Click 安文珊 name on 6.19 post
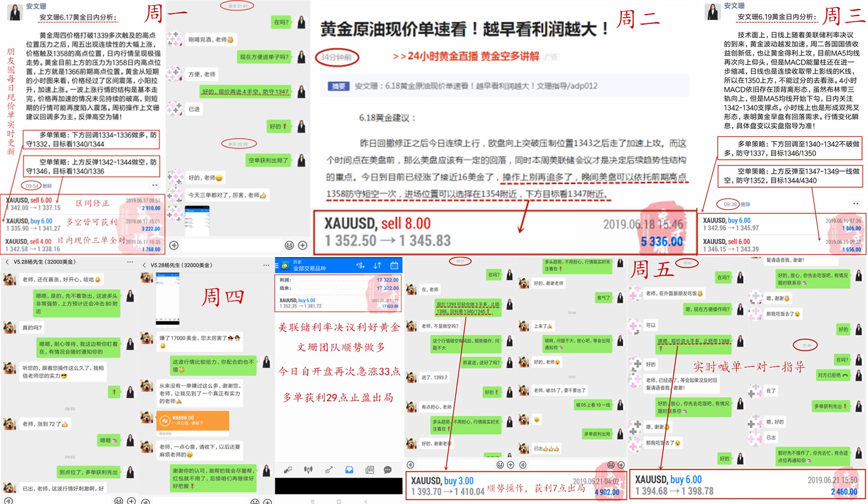Viewport: 868px width, 504px height. point(734,6)
